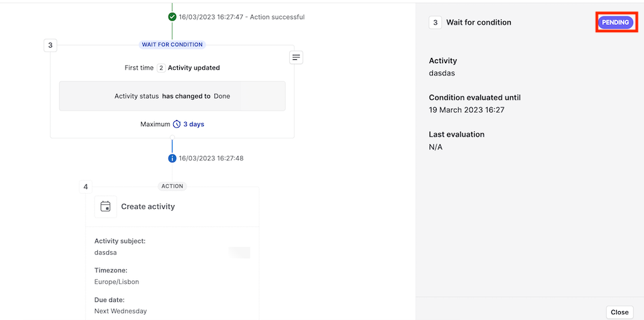Click the WAIT FOR CONDITION label
Image resolution: width=644 pixels, height=320 pixels.
[172, 44]
